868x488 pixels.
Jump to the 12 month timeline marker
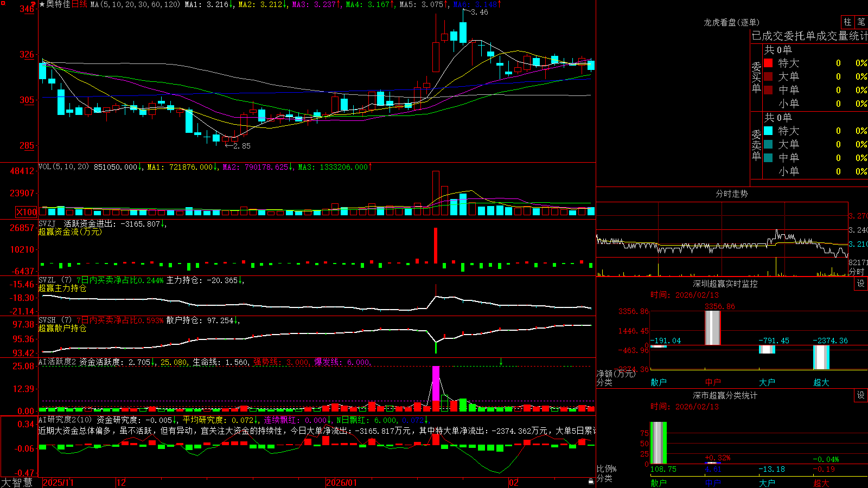click(122, 483)
